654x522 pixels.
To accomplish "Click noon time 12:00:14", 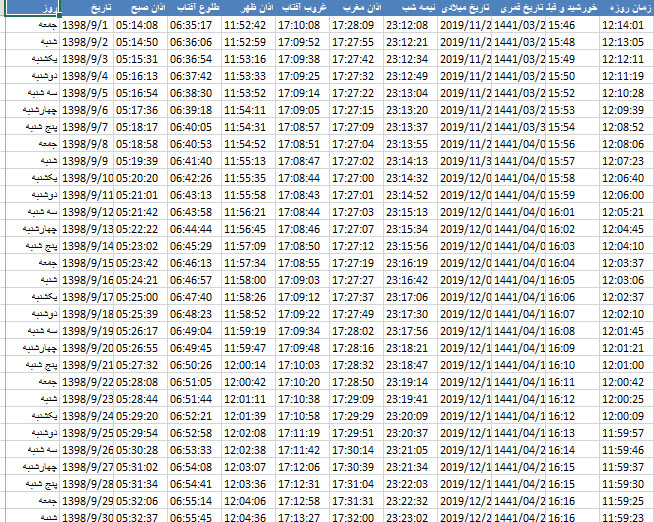I will pos(248,365).
